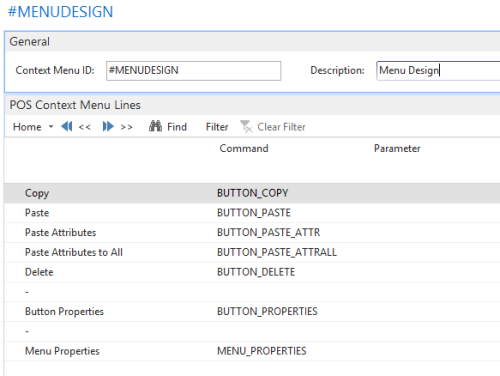
Task: Click the next page double-arrow icon
Action: point(108,127)
